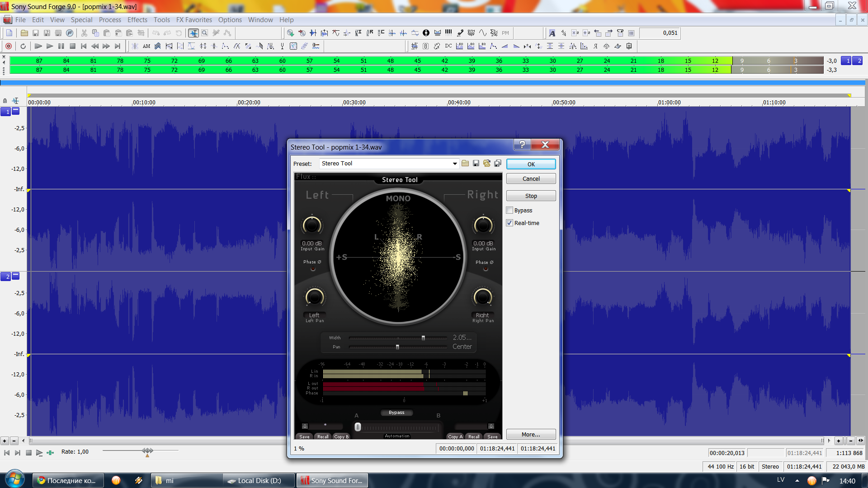This screenshot has width=868, height=488.
Task: Open slot B preset stepper
Action: pyautogui.click(x=491, y=426)
